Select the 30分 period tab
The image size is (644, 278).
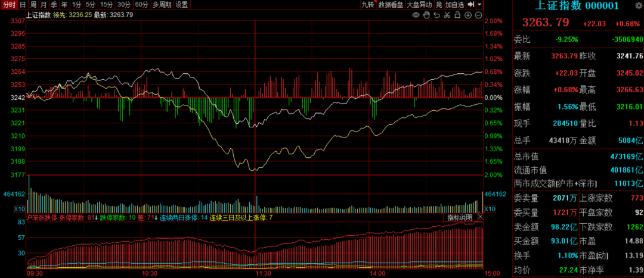coord(123,5)
